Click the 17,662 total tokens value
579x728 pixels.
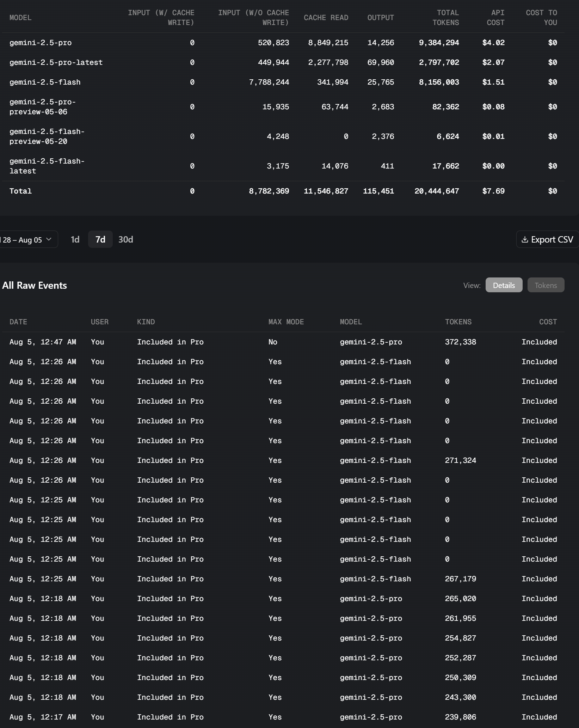tap(446, 166)
